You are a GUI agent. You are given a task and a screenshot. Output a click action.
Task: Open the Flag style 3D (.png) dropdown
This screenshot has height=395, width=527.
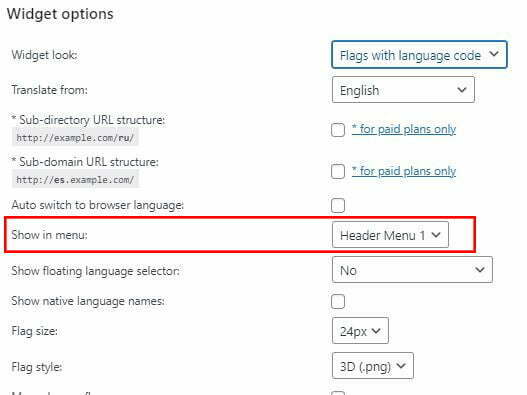(372, 365)
